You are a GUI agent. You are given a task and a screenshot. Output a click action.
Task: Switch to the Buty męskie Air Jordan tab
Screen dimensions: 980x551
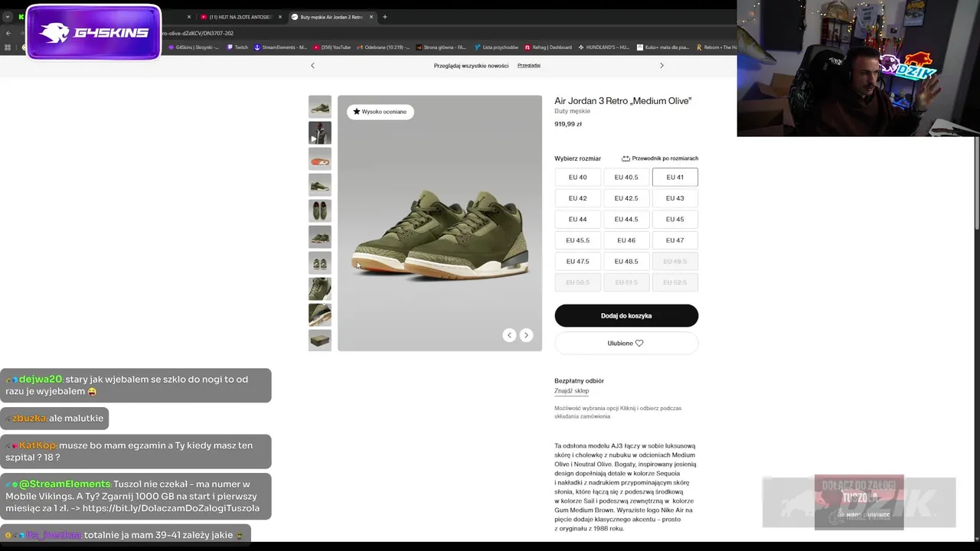(332, 17)
